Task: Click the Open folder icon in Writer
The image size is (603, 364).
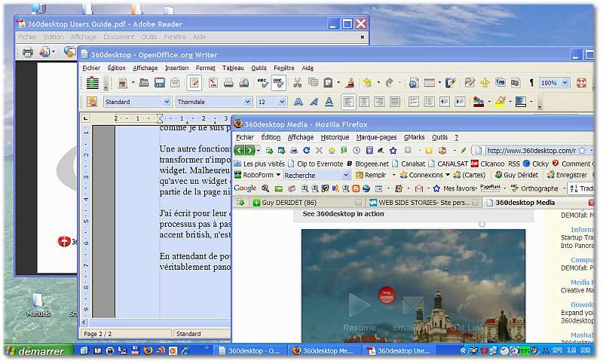Action: [x=144, y=83]
